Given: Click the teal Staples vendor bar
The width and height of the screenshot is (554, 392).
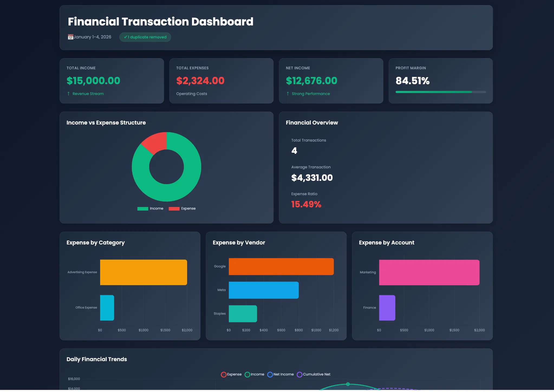Looking at the screenshot, I should [x=243, y=313].
